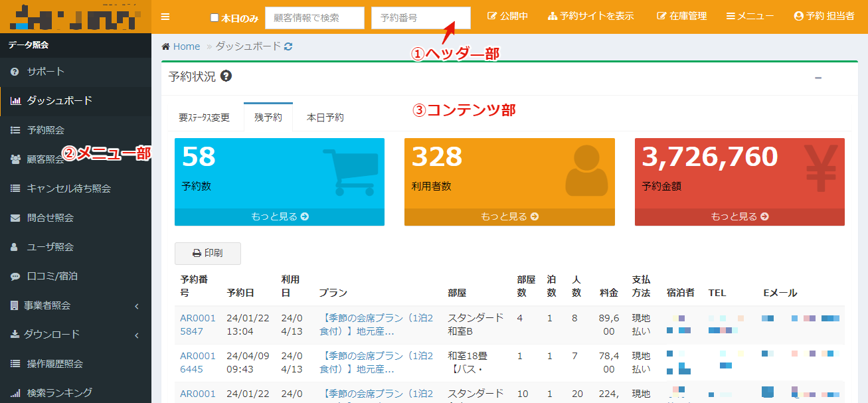Click the shopping cart icon in 予約数 card
Image resolution: width=868 pixels, height=403 pixels.
pyautogui.click(x=350, y=172)
